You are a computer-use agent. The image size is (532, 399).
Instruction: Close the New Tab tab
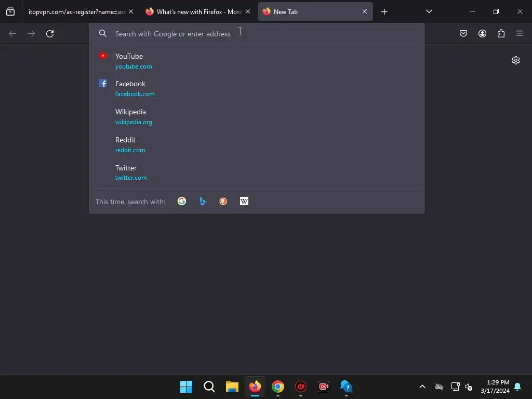[x=365, y=11]
